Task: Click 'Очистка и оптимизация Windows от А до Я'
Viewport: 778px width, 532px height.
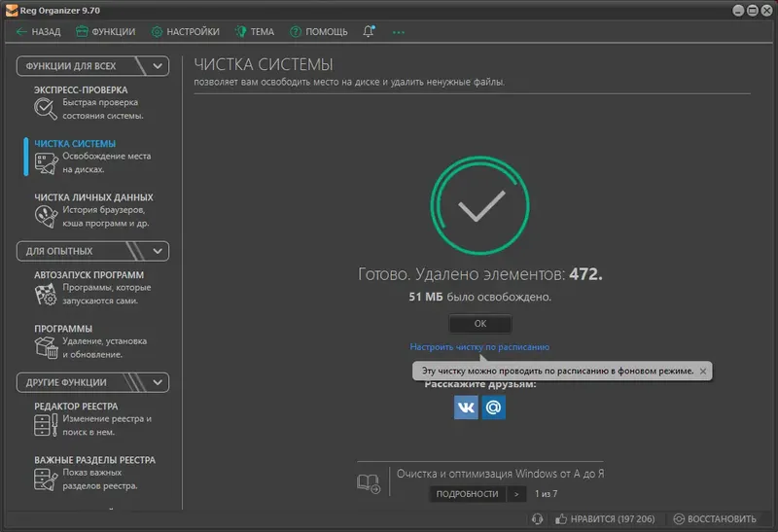Action: [500, 474]
